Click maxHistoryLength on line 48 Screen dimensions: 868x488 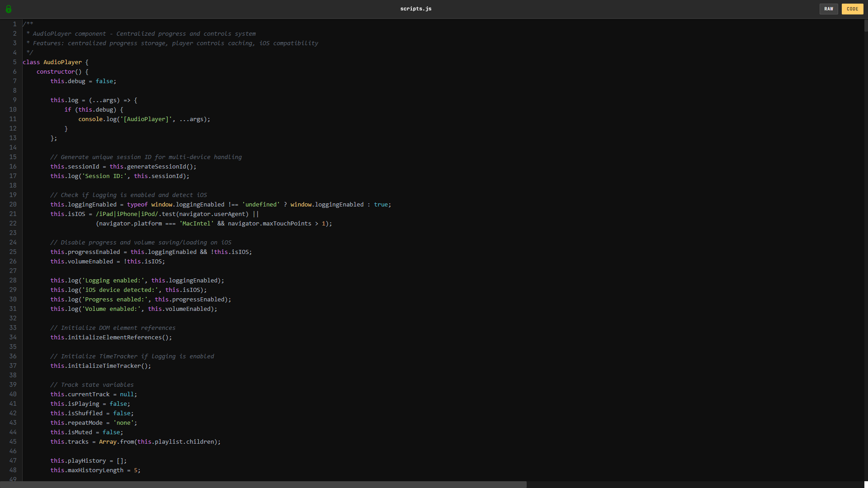95,470
